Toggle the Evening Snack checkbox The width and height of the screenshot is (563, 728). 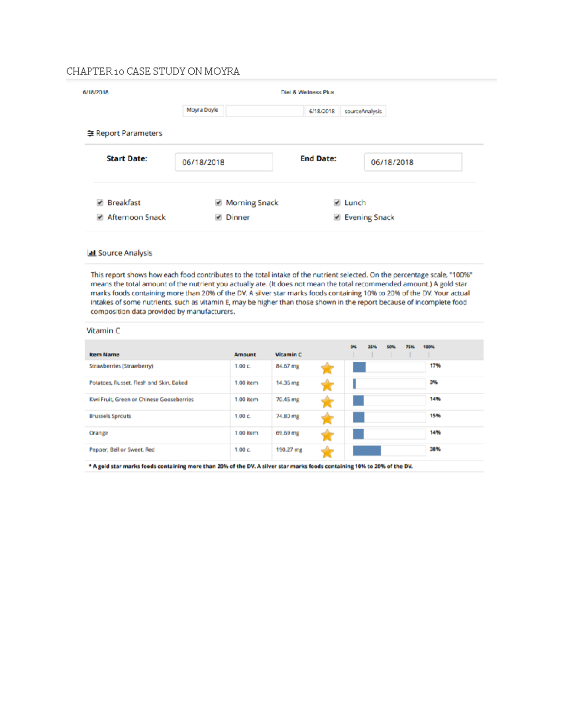(337, 217)
